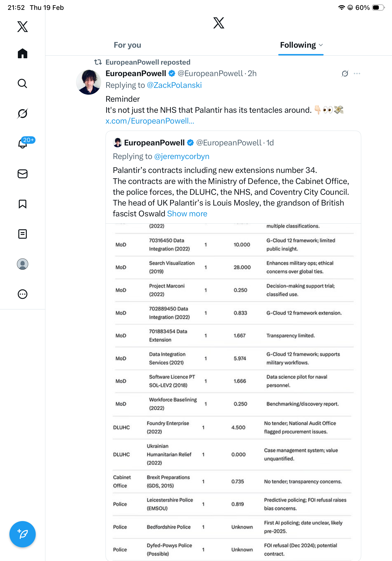Open the Search magnifier in sidebar
The width and height of the screenshot is (392, 561).
(x=23, y=83)
